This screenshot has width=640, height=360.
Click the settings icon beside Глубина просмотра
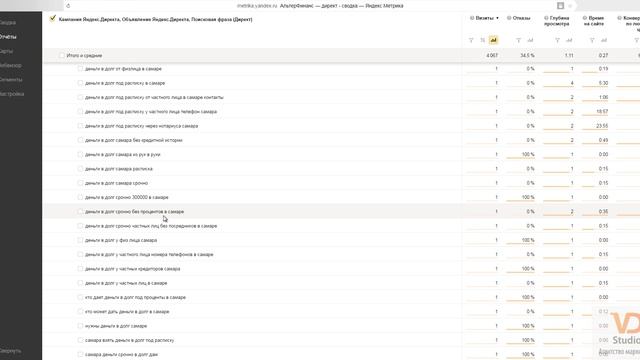click(x=546, y=18)
